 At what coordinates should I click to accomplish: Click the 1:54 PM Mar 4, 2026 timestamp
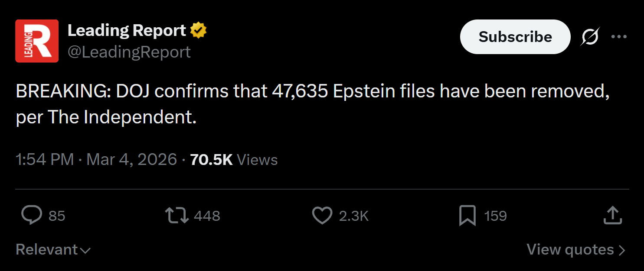[x=96, y=160]
